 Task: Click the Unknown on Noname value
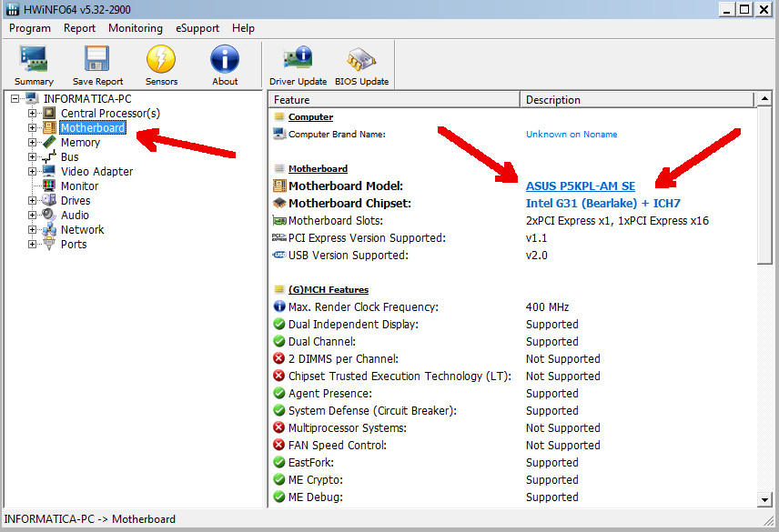[x=572, y=134]
